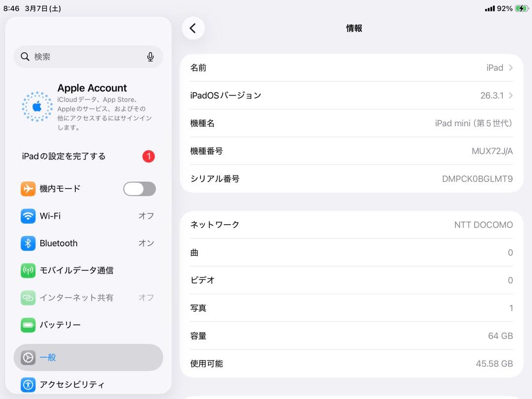Tap the インターネット共有 link icon
This screenshot has height=399, width=532.
(x=28, y=298)
